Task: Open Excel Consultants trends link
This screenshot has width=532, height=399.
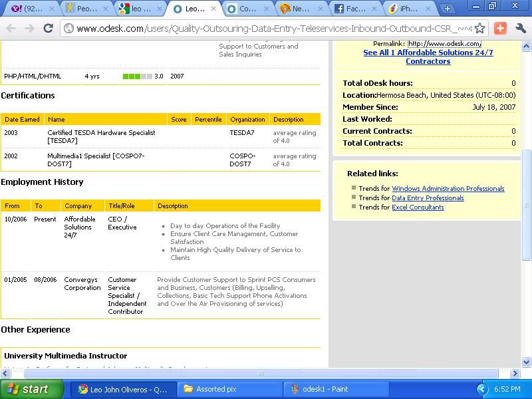Action: coord(418,207)
